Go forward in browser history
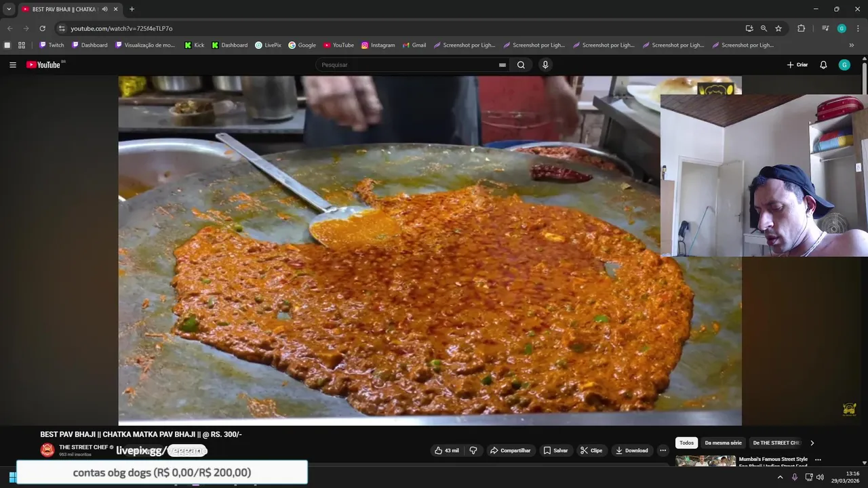The height and width of the screenshot is (488, 868). point(26,28)
